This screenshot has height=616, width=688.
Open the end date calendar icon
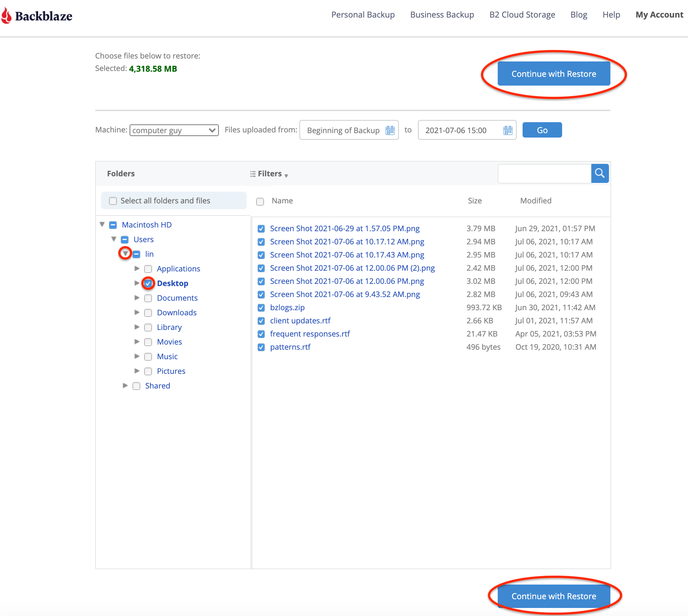(x=508, y=130)
